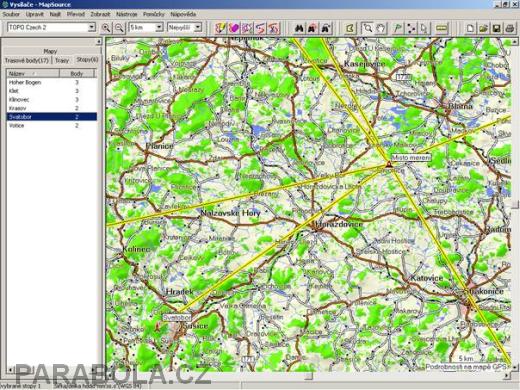Click the zoom in magnifier icon

pos(106,28)
